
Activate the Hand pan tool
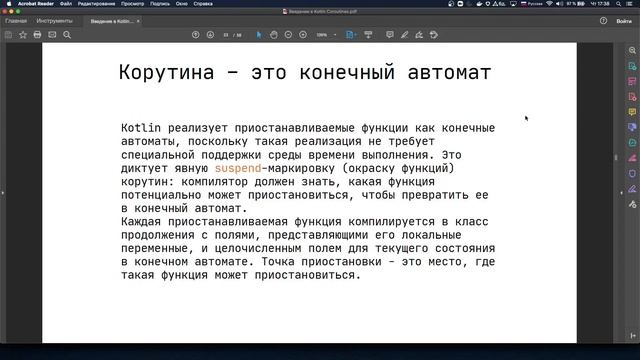[x=273, y=35]
